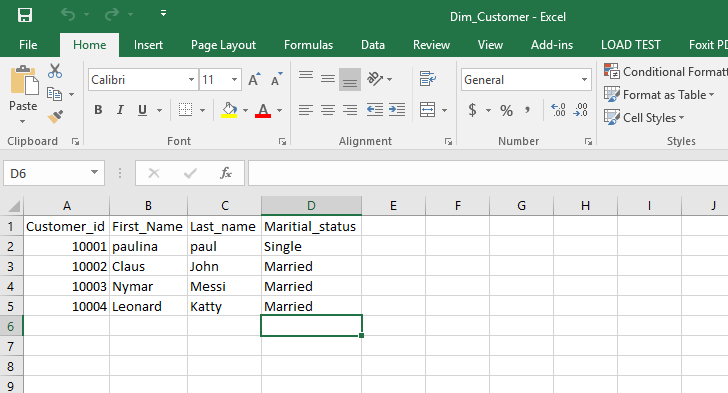Switch to the Formulas tab

(308, 45)
